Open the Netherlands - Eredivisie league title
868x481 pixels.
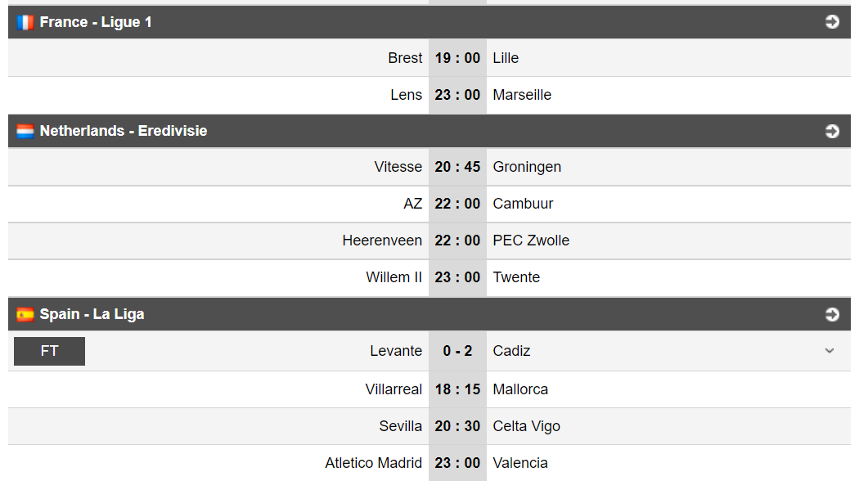[124, 131]
